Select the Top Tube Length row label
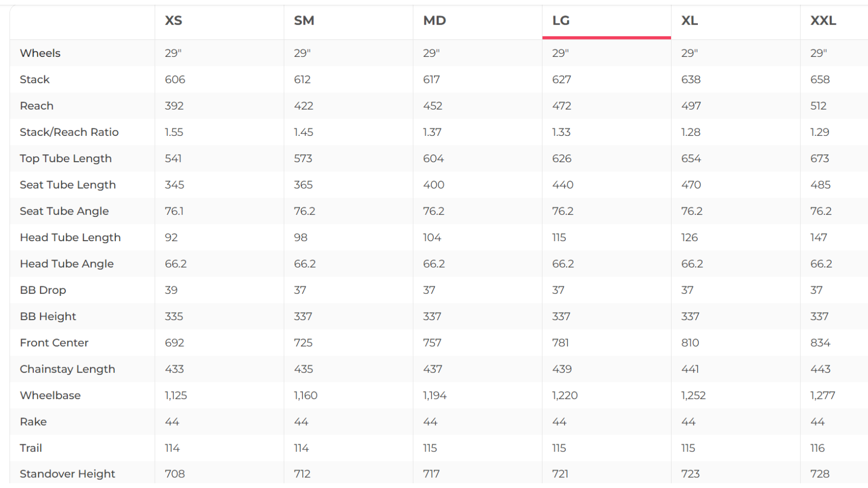The height and width of the screenshot is (488, 868). [x=66, y=158]
